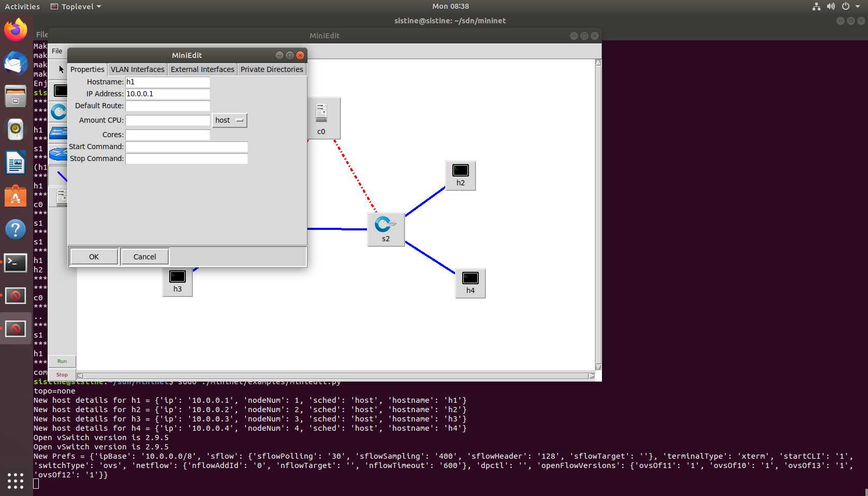The image size is (868, 496).
Task: Switch to the VLAN Interfaces tab
Action: click(137, 69)
